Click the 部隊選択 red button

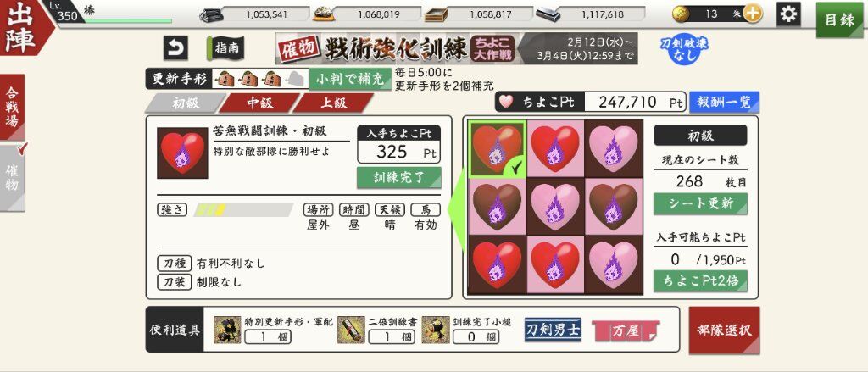[x=724, y=330]
